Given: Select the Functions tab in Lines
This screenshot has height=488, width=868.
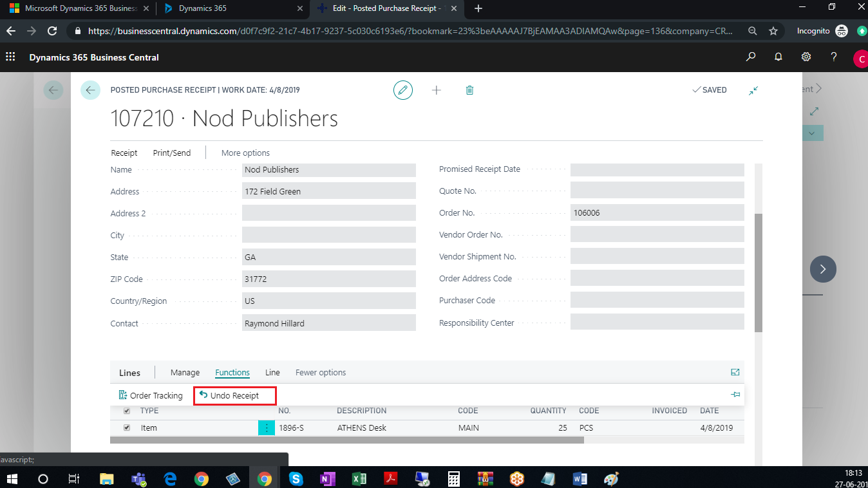Looking at the screenshot, I should (x=232, y=372).
